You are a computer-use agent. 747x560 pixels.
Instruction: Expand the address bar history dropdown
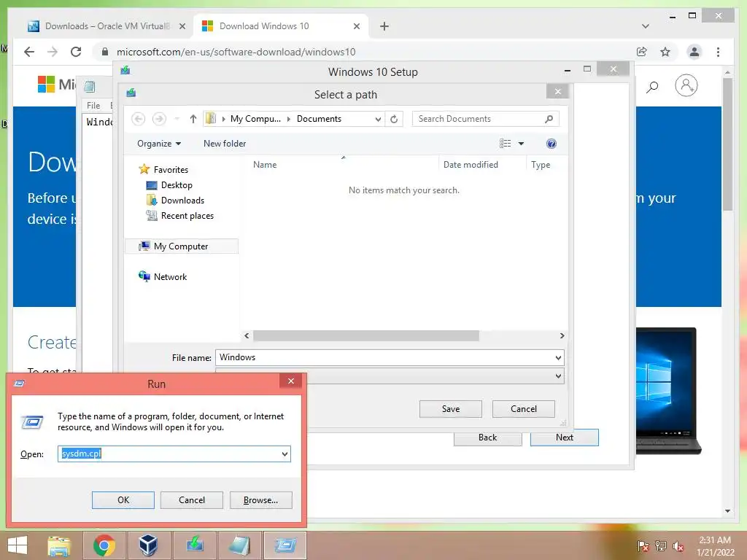pos(378,119)
